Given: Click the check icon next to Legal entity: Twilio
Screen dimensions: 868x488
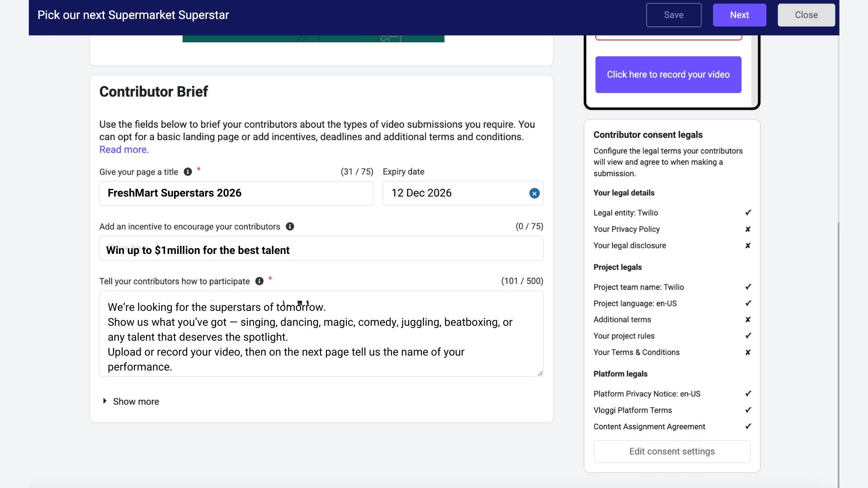Looking at the screenshot, I should (748, 212).
